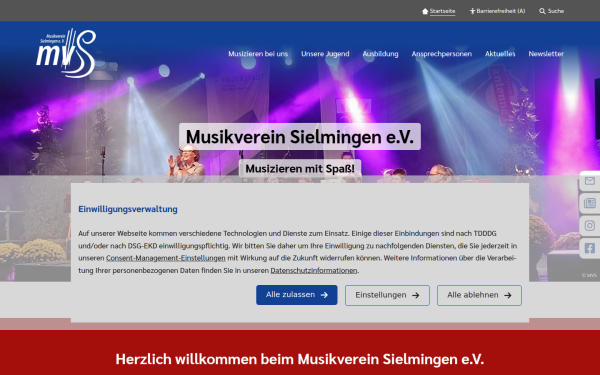Image resolution: width=600 pixels, height=375 pixels.
Task: Click the Musizieren mit Spaß! subtitle
Action: coord(300,169)
